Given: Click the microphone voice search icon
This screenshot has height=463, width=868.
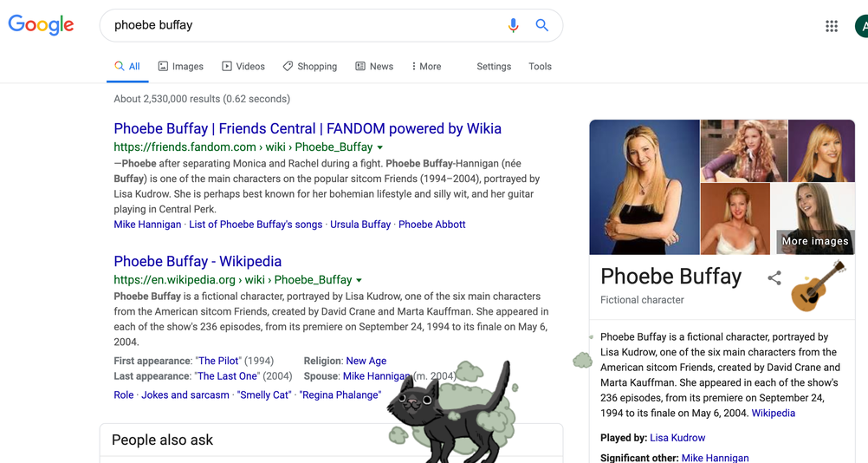Looking at the screenshot, I should tap(513, 26).
